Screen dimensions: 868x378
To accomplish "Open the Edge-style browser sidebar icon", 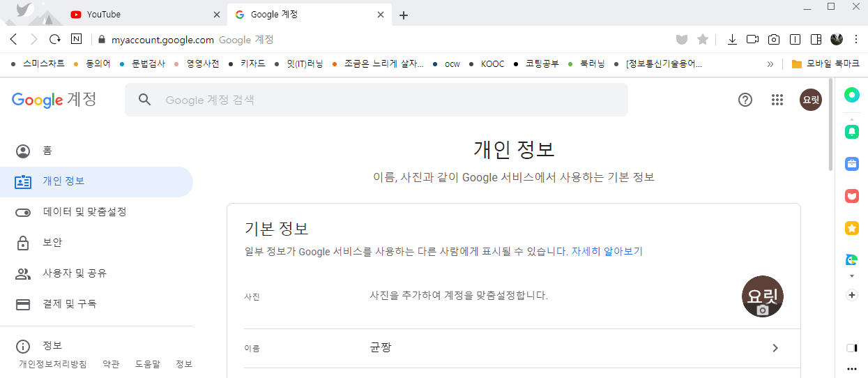I will coord(851,259).
